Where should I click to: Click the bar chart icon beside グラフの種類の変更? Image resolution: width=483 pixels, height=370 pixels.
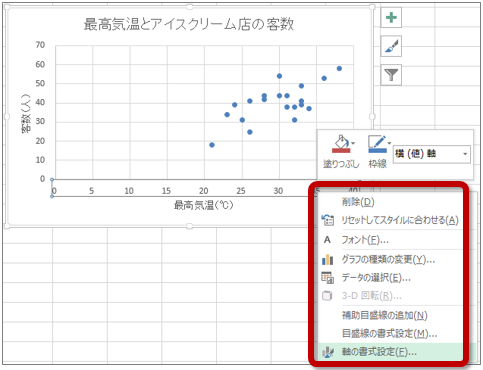tap(327, 259)
